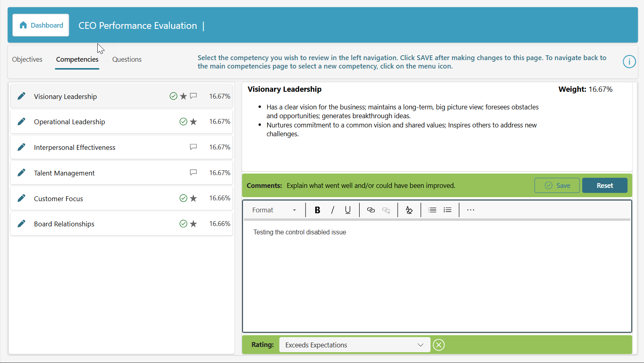Toggle italic formatting in the comment editor

click(332, 210)
